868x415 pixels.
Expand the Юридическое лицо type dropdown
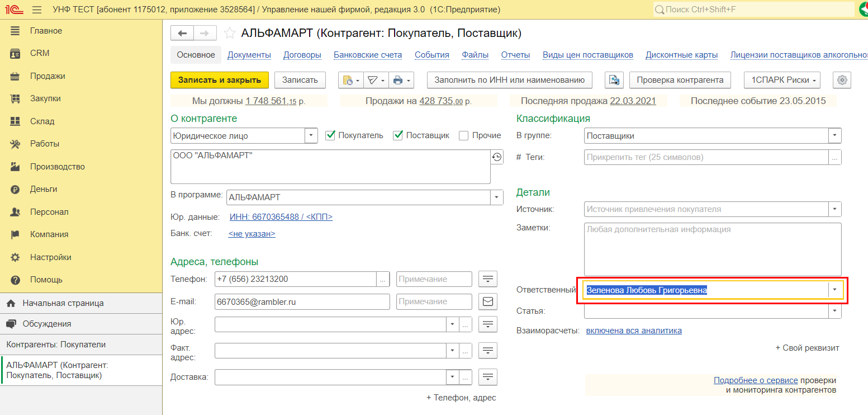[x=311, y=136]
